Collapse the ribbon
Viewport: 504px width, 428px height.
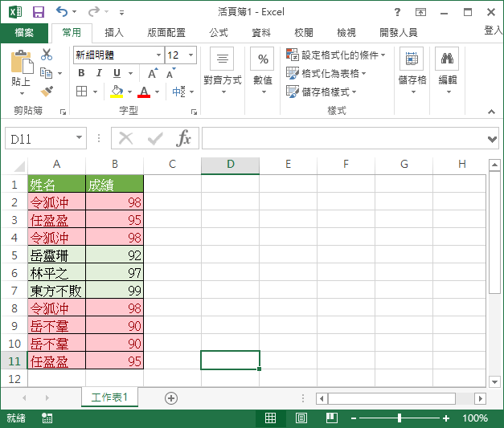click(x=491, y=112)
